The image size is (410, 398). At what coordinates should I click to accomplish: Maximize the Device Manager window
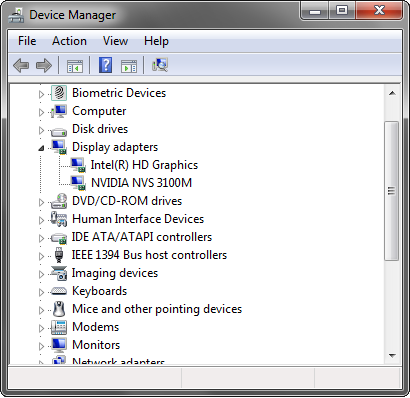tap(342, 11)
